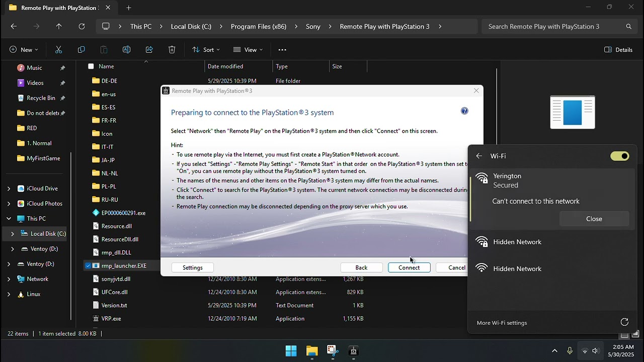Screen dimensions: 644x362
Task: Click the Copy icon in Explorer toolbar
Action: tap(81, 49)
